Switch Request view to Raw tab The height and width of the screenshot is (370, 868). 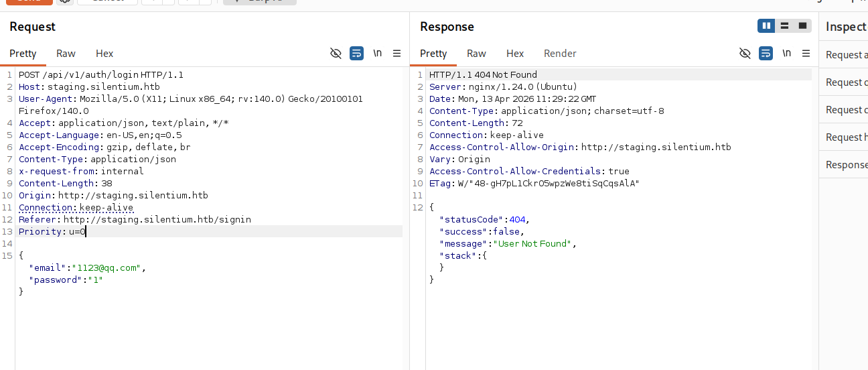[x=66, y=54]
